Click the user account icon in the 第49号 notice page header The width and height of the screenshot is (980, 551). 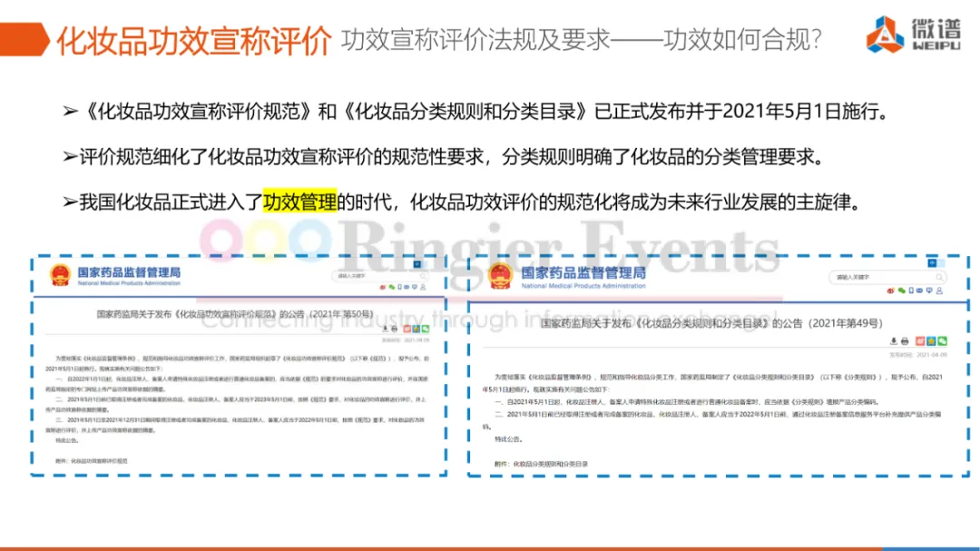[x=939, y=290]
